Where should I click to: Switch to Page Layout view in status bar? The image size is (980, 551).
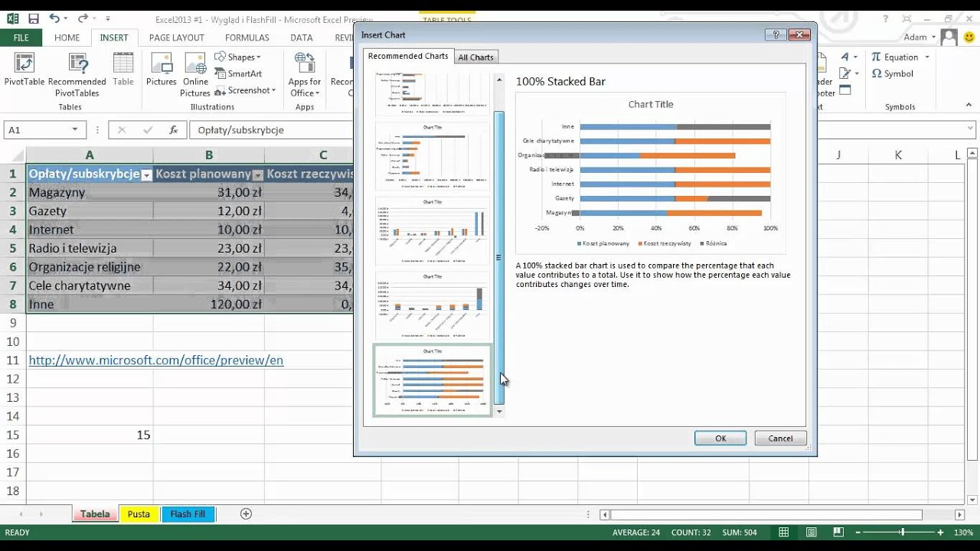[x=812, y=533]
